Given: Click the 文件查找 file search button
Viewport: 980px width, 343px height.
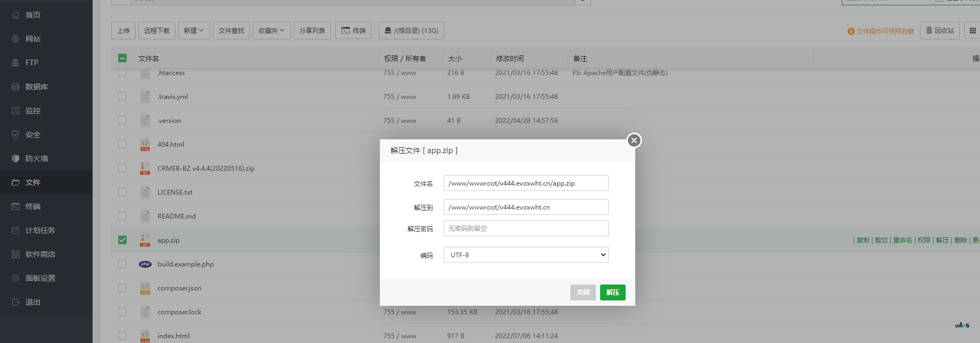Looking at the screenshot, I should [x=231, y=31].
